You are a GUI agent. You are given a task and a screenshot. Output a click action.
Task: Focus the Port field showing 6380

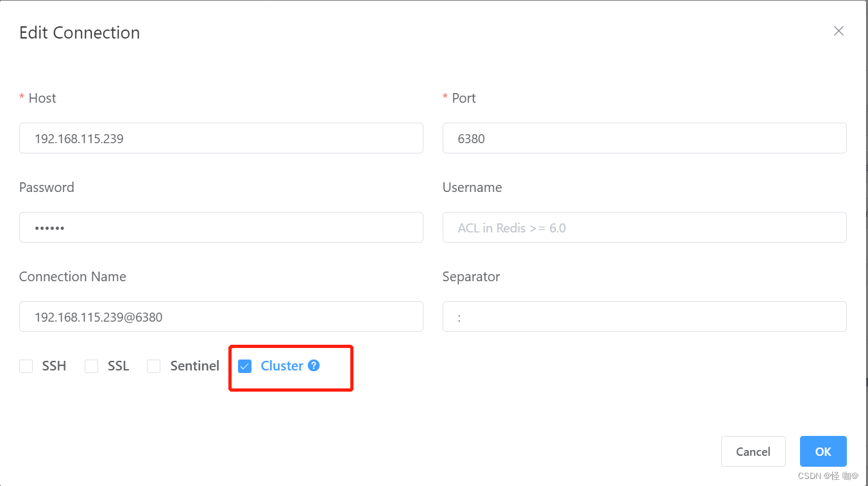pyautogui.click(x=644, y=138)
